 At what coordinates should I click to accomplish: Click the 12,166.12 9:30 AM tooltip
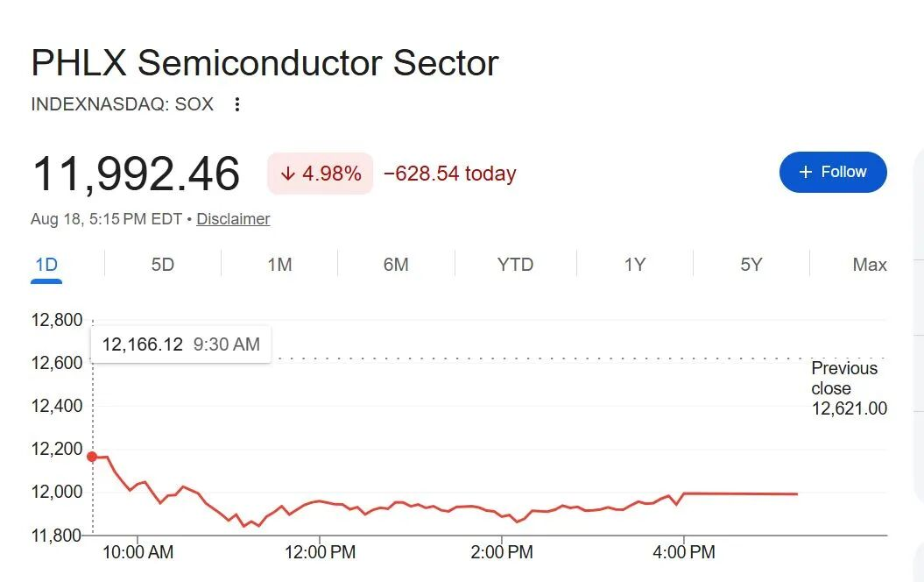[x=181, y=344]
